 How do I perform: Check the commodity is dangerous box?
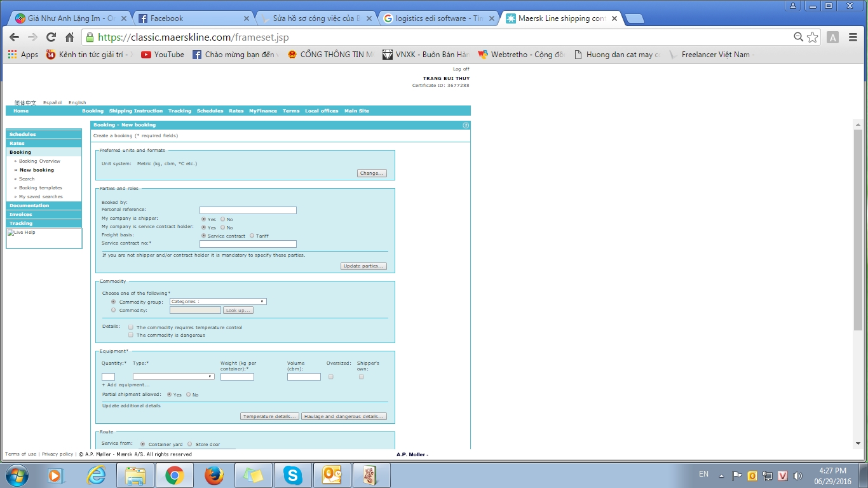coord(131,335)
